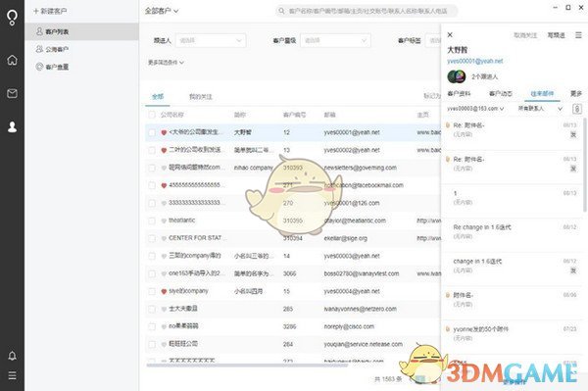
Task: Expand the 全部客户 dropdown at top
Action: [x=162, y=11]
